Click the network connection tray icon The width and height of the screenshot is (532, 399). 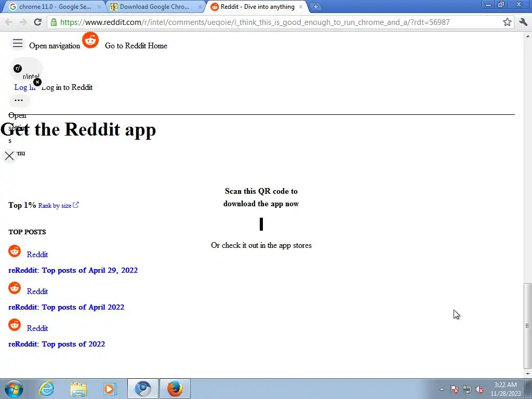pyautogui.click(x=467, y=390)
